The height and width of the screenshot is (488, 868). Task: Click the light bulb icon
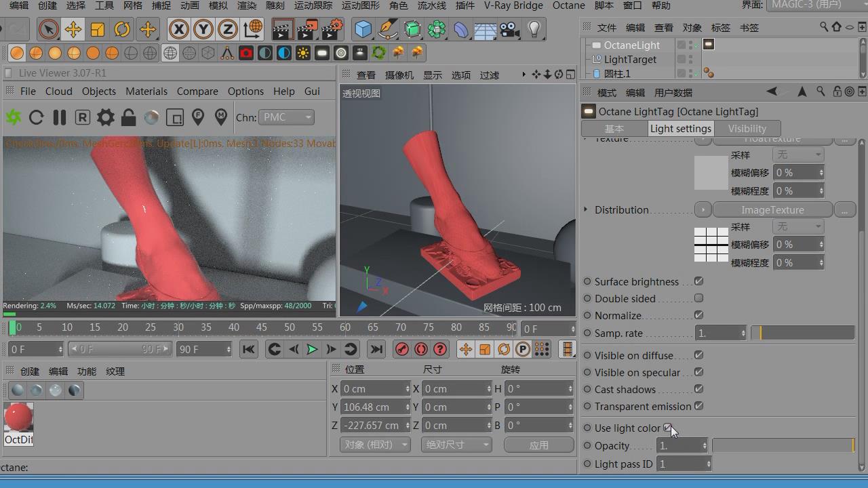[534, 29]
